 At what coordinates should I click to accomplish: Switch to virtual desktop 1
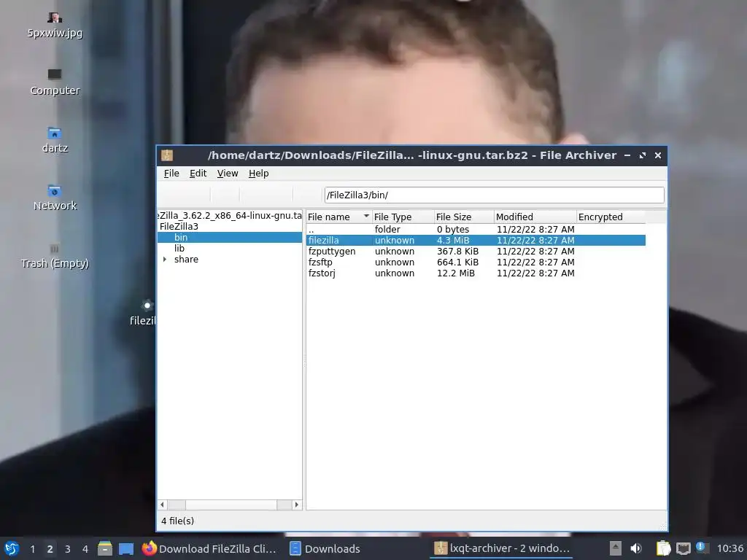click(32, 548)
